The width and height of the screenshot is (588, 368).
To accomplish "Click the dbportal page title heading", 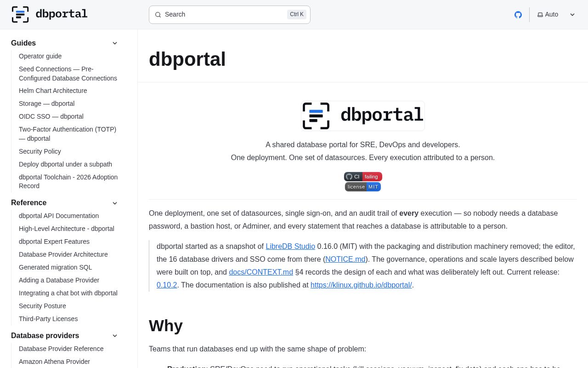I will tap(187, 59).
